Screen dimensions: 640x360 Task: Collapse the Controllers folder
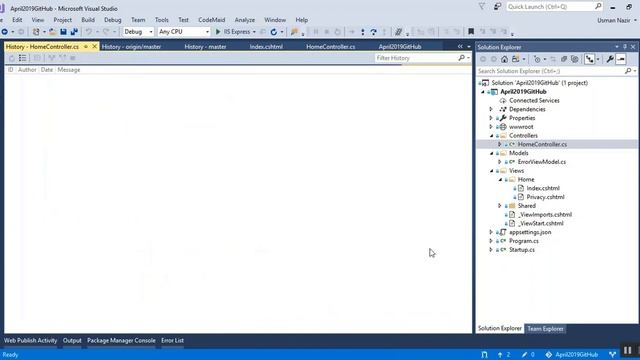[491, 136]
